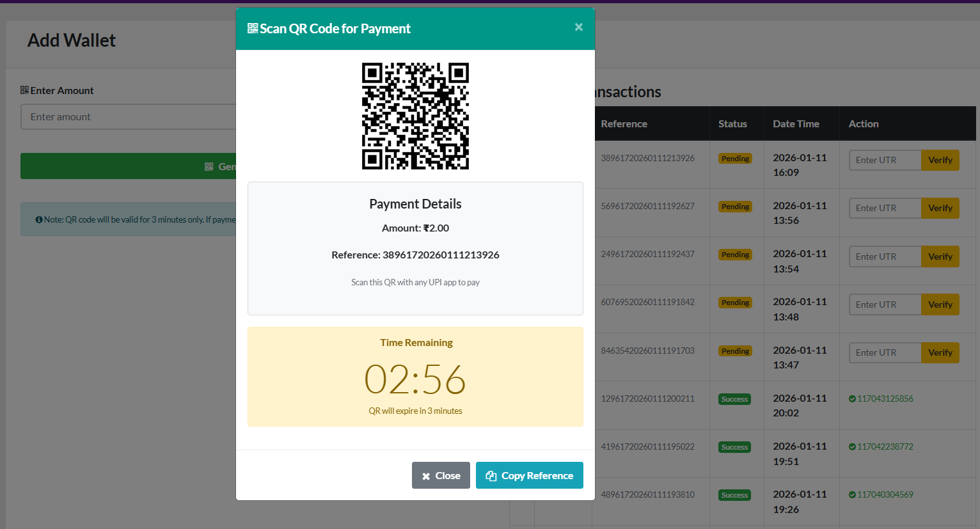Click 'Scan this QR with any UPI app to pay' text
Screen dimensions: 980x529
click(415, 282)
